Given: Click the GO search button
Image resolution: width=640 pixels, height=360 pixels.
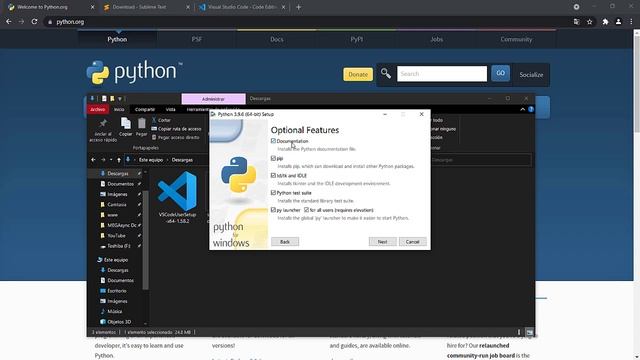Looking at the screenshot, I should click(500, 73).
